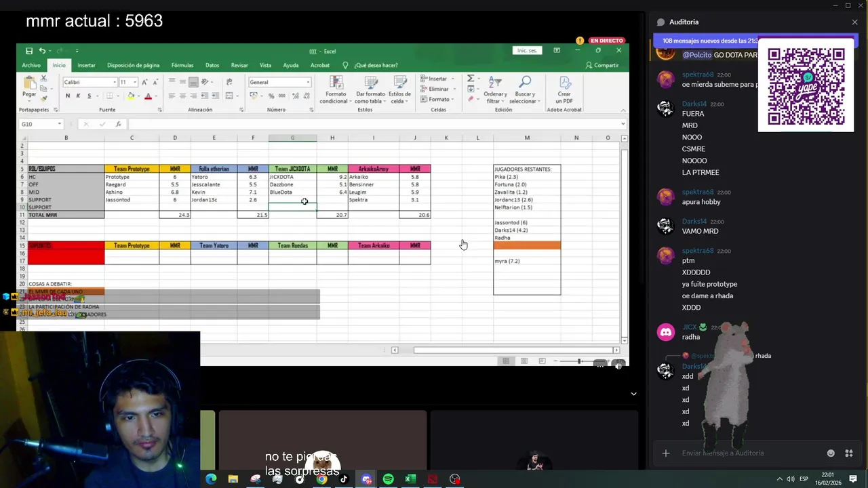Image resolution: width=868 pixels, height=488 pixels.
Task: Click the Compartir share button
Action: tap(601, 65)
